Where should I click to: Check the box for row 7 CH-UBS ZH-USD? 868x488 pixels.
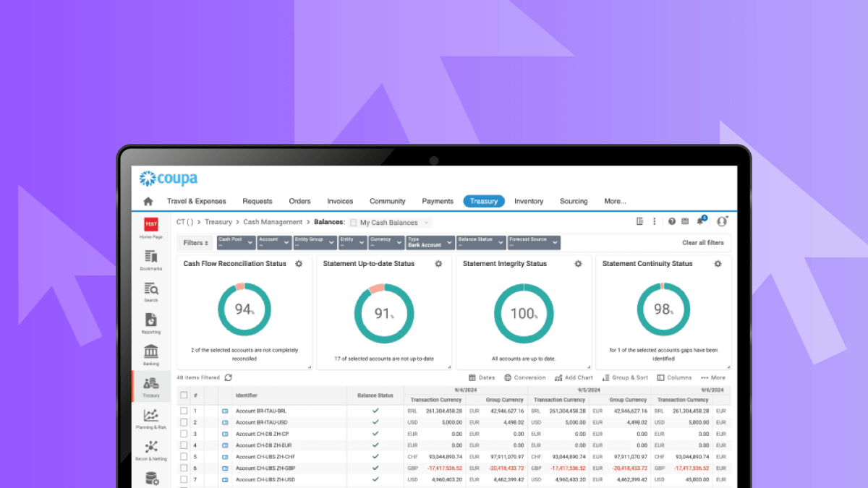pos(184,479)
